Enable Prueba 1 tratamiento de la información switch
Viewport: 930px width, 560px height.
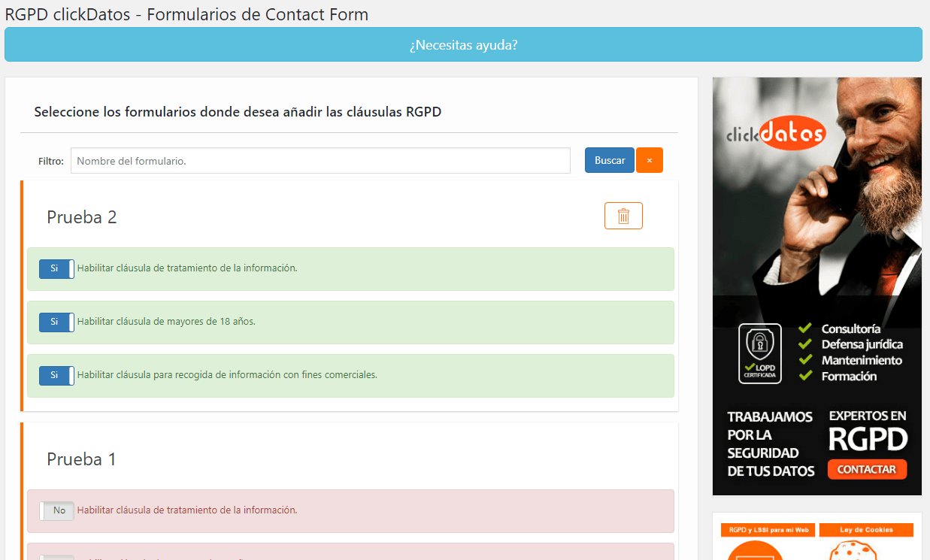pyautogui.click(x=56, y=511)
